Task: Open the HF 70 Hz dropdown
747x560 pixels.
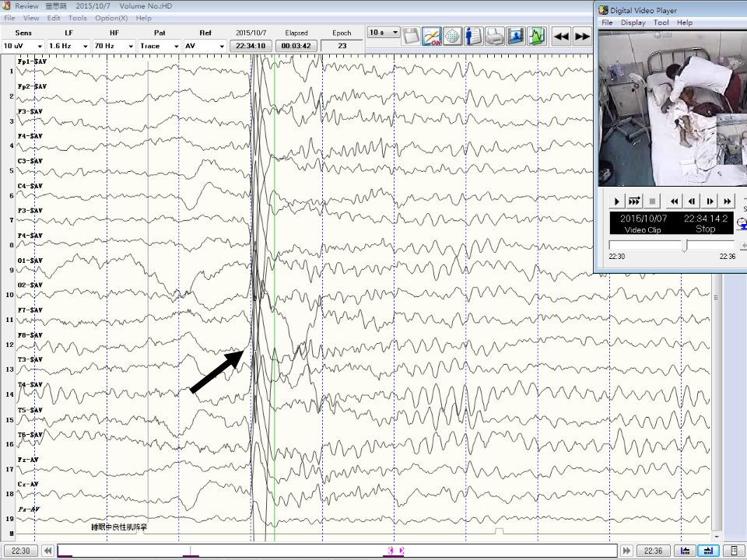Action: pos(114,46)
